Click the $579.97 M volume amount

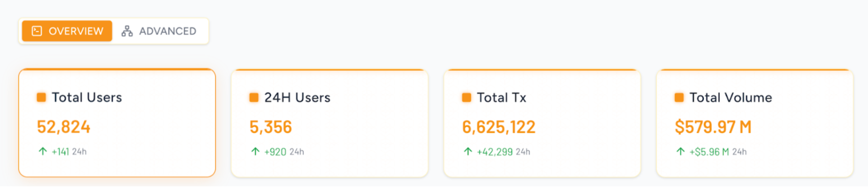(x=713, y=127)
